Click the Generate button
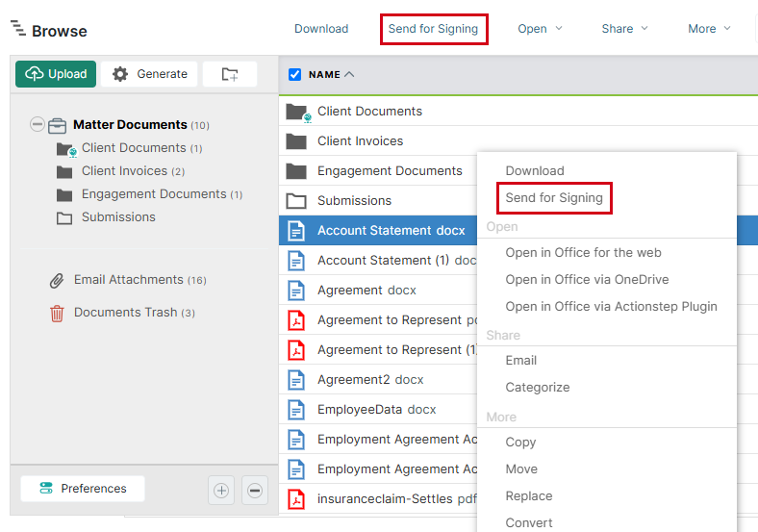758x532 pixels. tap(149, 74)
